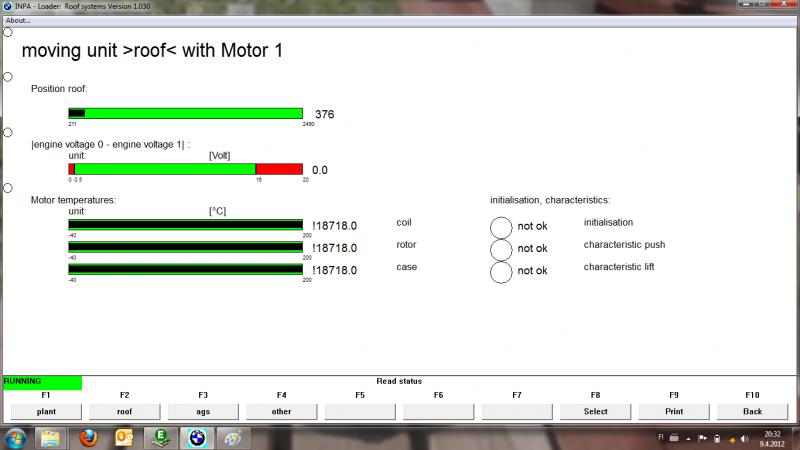Click the characteristic lift status circle
This screenshot has height=450, width=800.
pyautogui.click(x=501, y=271)
